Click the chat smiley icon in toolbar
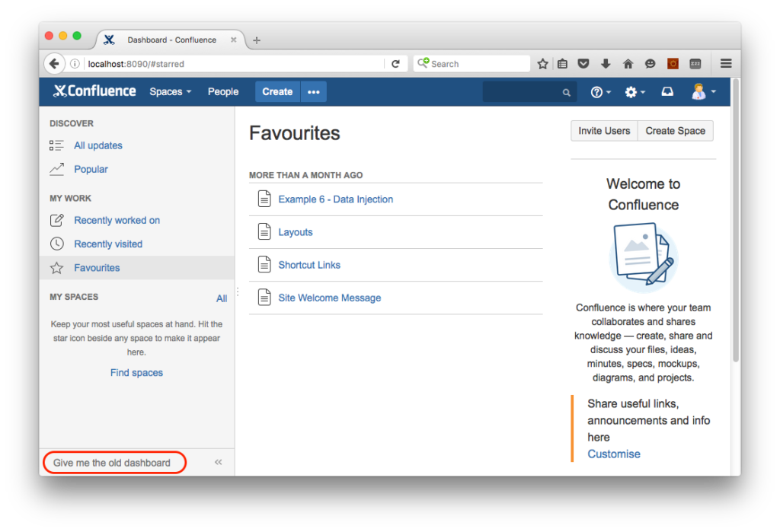 pos(650,64)
